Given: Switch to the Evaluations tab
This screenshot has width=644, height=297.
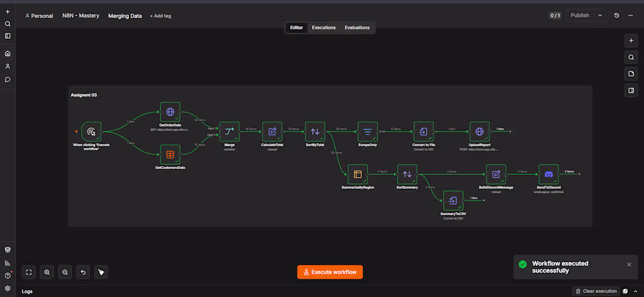Looking at the screenshot, I should [x=357, y=27].
